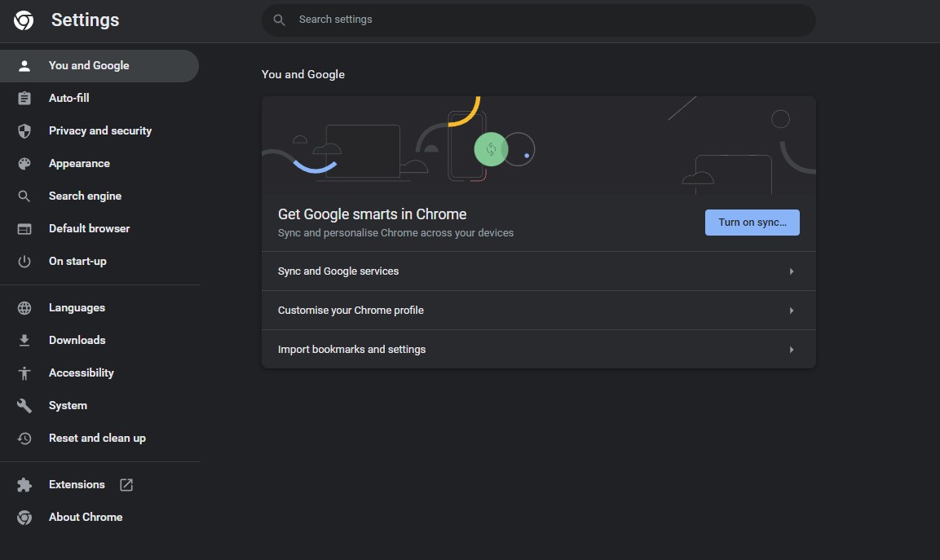Click the Accessibility figure icon
Image resolution: width=940 pixels, height=560 pixels.
coord(24,373)
